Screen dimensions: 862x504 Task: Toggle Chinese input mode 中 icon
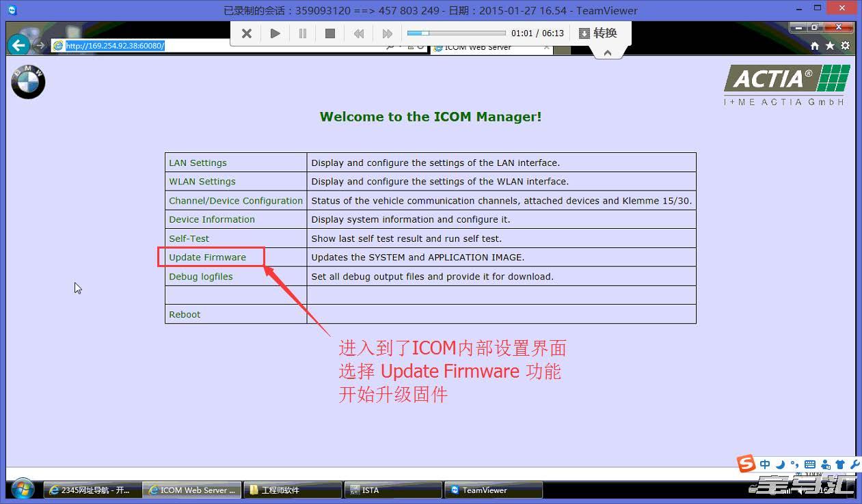pos(765,464)
